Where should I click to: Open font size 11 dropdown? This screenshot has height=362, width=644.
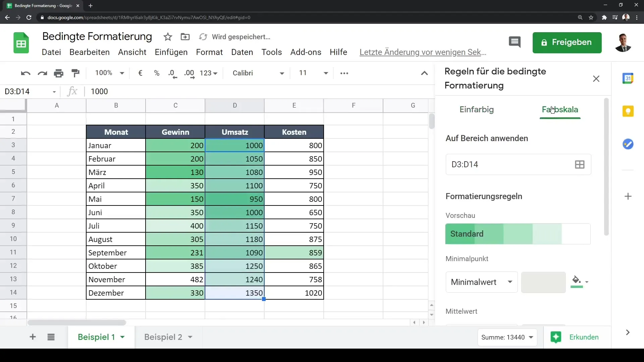pos(314,73)
